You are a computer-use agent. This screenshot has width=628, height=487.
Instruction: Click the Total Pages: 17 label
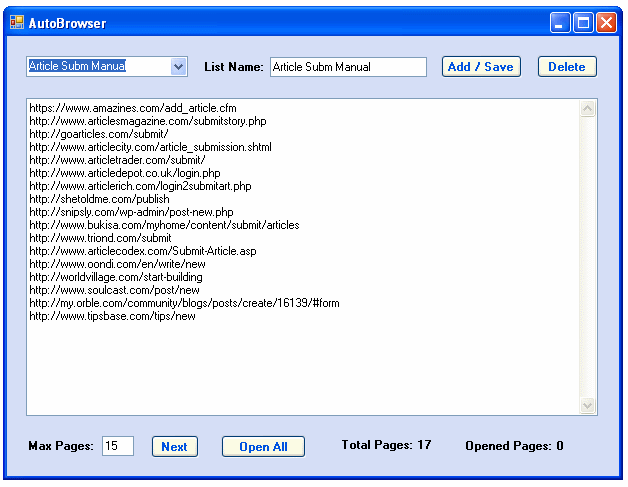pyautogui.click(x=386, y=445)
